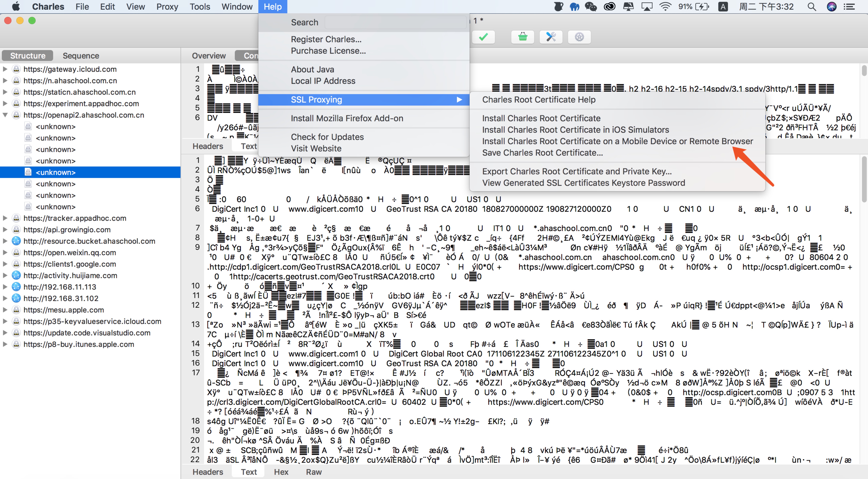
Task: Select https://experiment.appadhoc.com host row
Action: 81,103
